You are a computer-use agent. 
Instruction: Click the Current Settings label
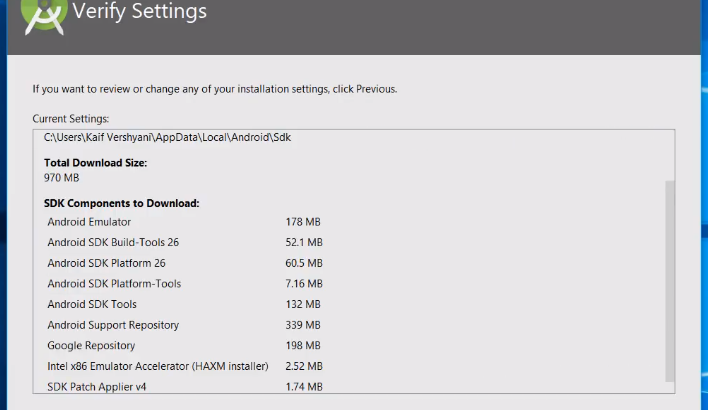(71, 119)
